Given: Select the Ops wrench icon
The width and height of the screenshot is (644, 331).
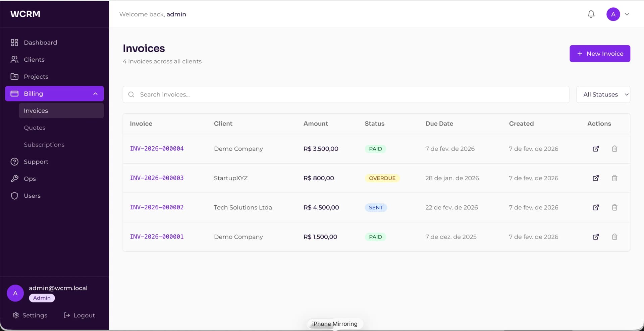Looking at the screenshot, I should coord(14,179).
